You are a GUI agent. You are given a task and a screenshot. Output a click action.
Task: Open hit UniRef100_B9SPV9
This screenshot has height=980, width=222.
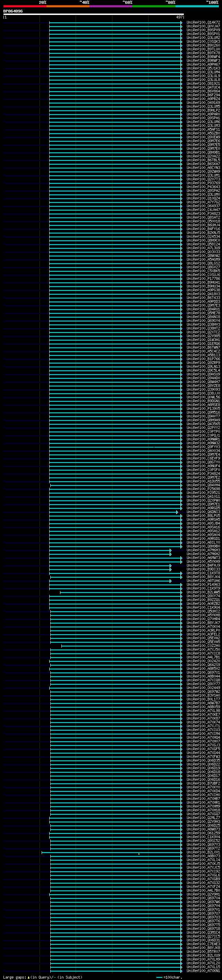203,30
